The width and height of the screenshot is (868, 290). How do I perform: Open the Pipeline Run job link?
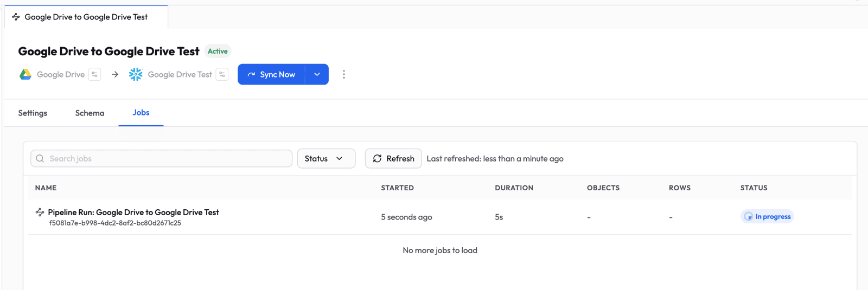coord(133,212)
